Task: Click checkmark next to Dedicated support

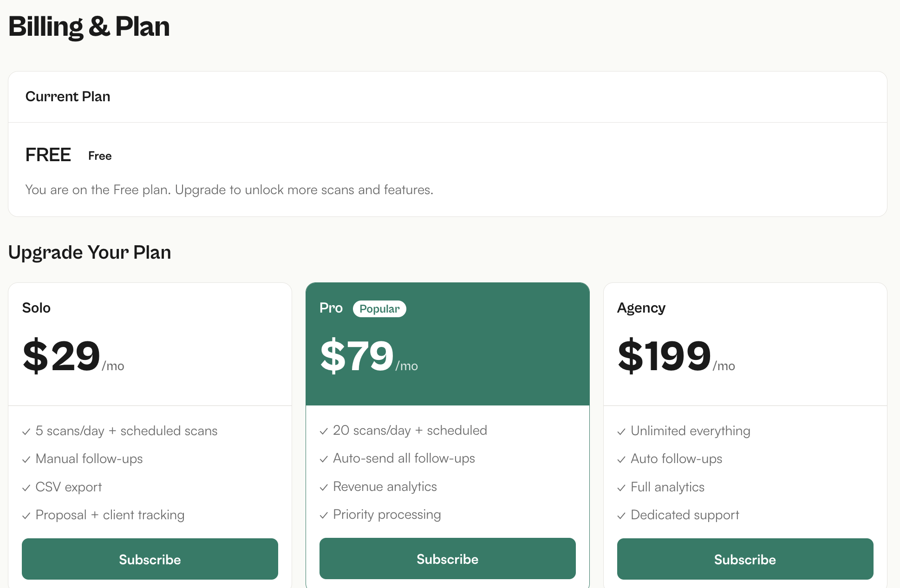Action: click(621, 516)
